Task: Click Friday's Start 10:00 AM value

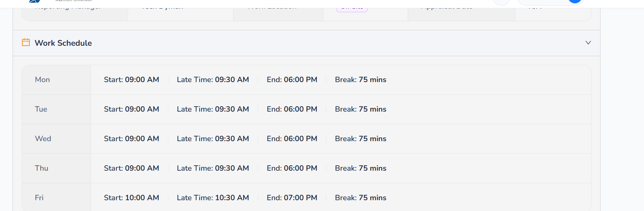Action: tap(142, 198)
